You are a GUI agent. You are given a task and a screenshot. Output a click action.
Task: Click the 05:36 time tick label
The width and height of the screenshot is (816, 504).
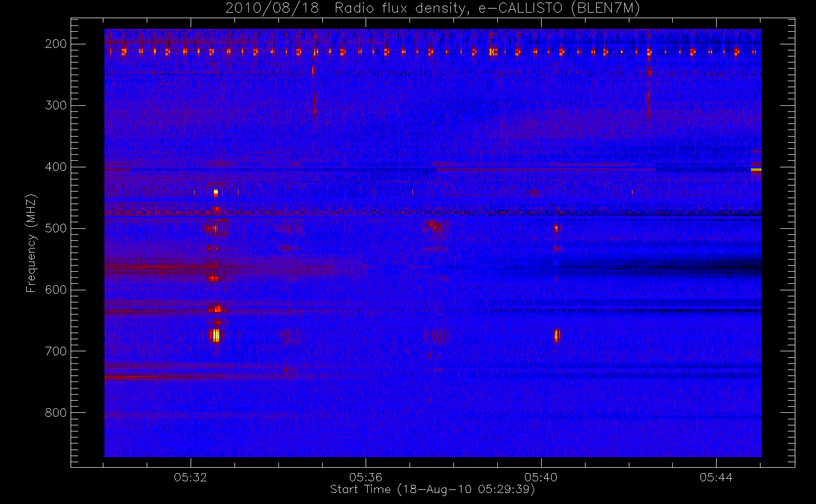coord(366,477)
